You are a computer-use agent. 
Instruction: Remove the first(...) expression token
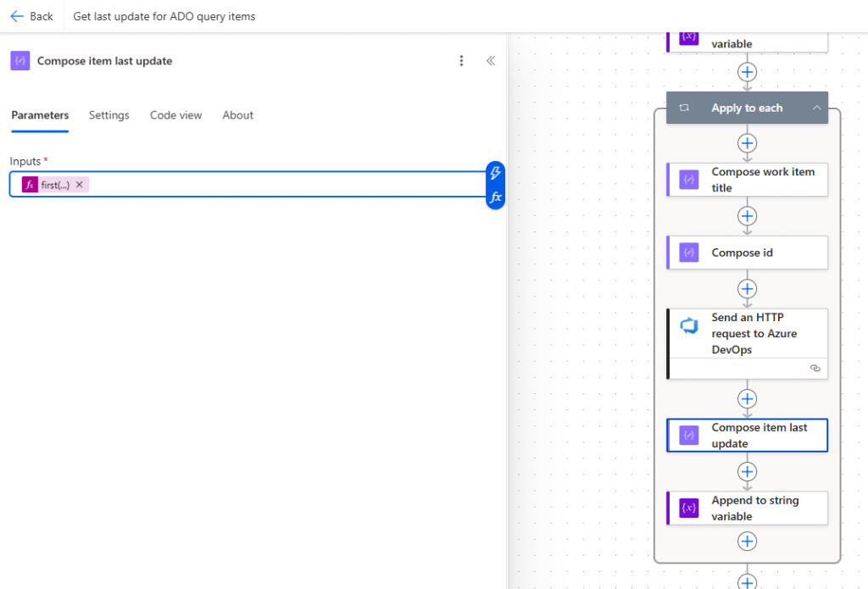pyautogui.click(x=80, y=185)
